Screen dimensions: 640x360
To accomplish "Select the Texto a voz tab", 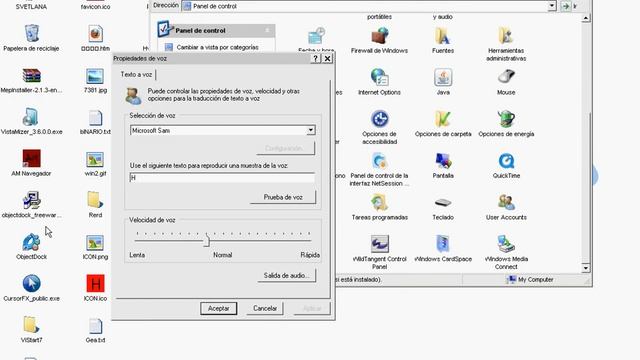I will point(136,74).
